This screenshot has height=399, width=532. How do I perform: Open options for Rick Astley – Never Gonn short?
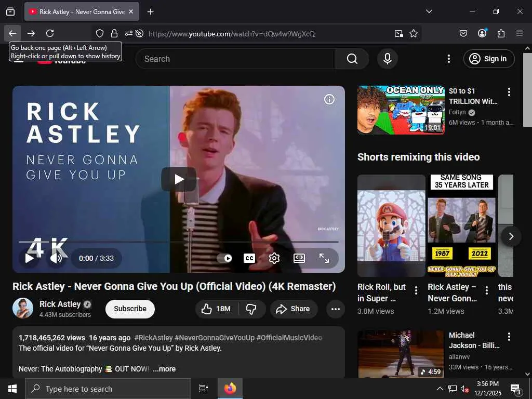point(486,290)
